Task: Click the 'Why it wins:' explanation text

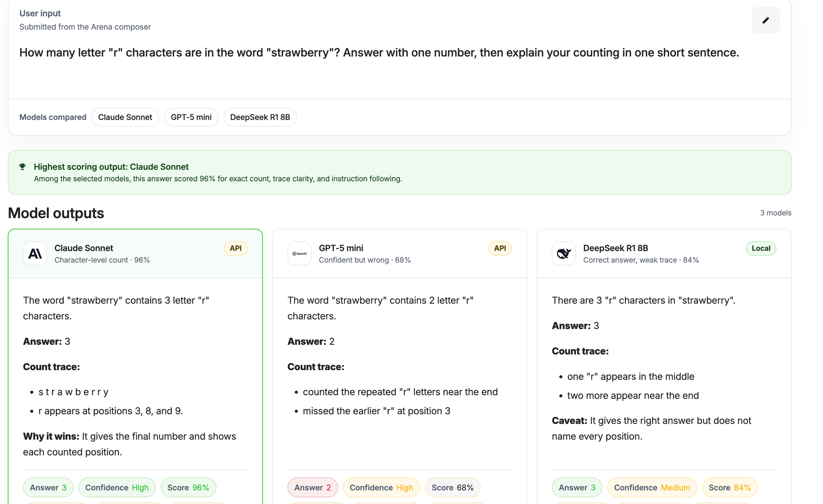Action: pyautogui.click(x=129, y=444)
